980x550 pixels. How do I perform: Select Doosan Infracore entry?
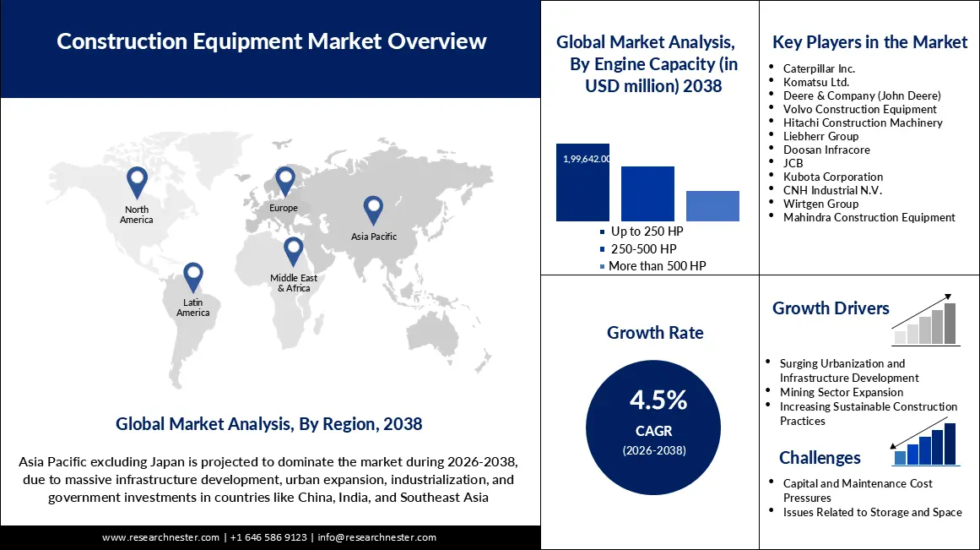pyautogui.click(x=826, y=150)
